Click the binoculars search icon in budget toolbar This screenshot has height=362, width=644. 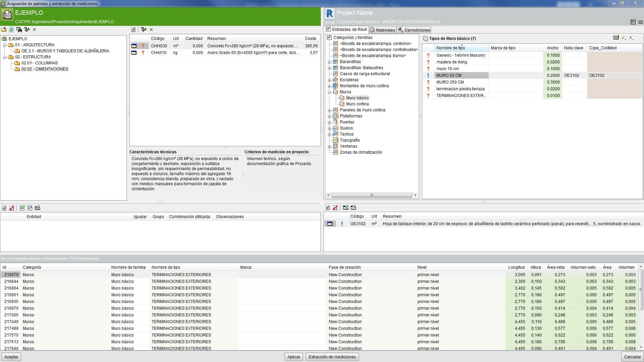pos(19,30)
